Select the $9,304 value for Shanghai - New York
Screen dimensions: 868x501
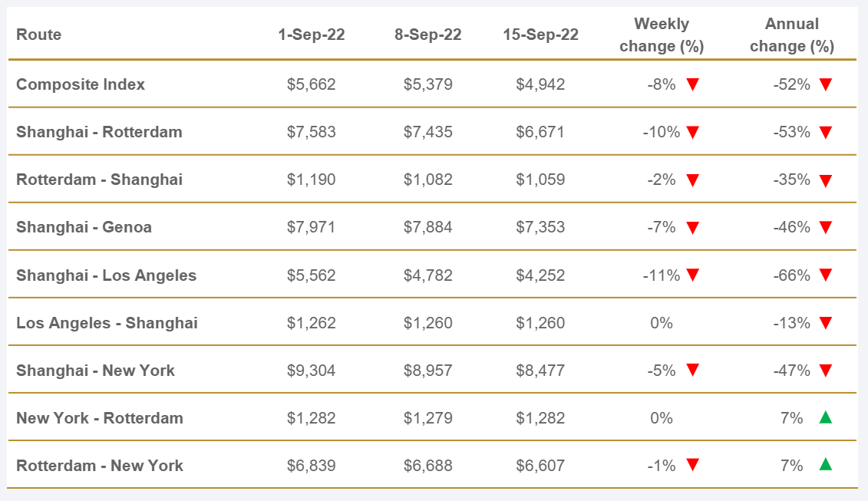coord(311,371)
